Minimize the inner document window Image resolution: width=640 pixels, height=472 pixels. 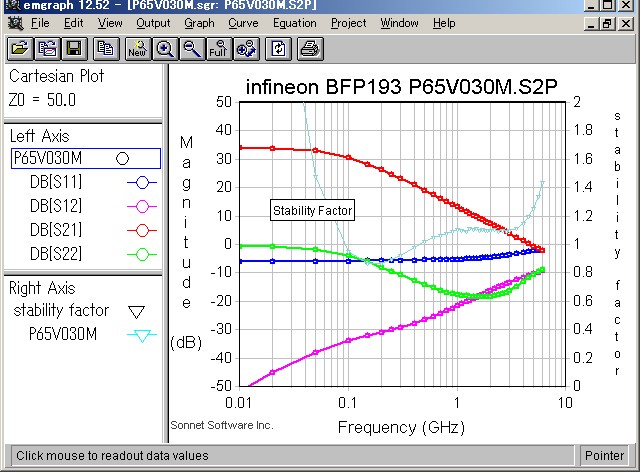pyautogui.click(x=591, y=24)
